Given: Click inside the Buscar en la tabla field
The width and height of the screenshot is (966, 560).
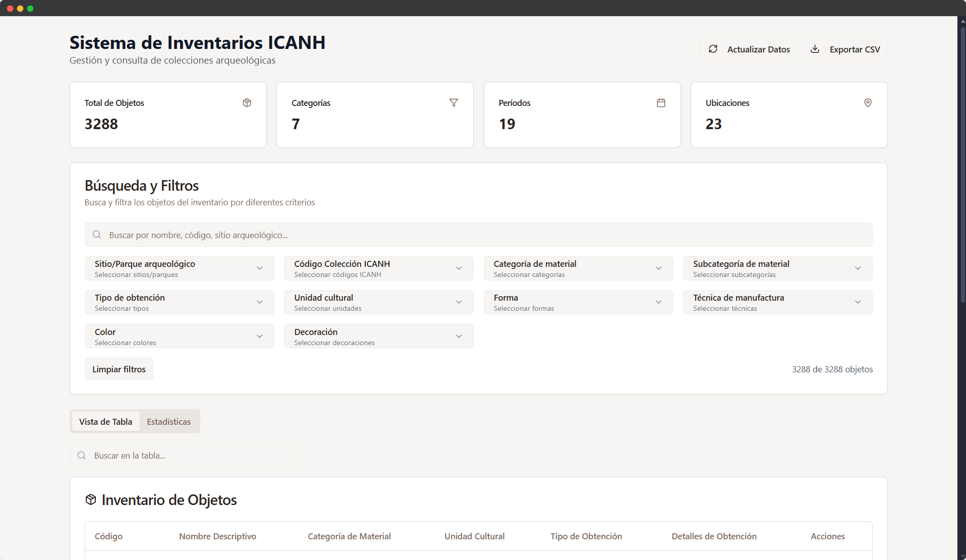Looking at the screenshot, I should (186, 455).
